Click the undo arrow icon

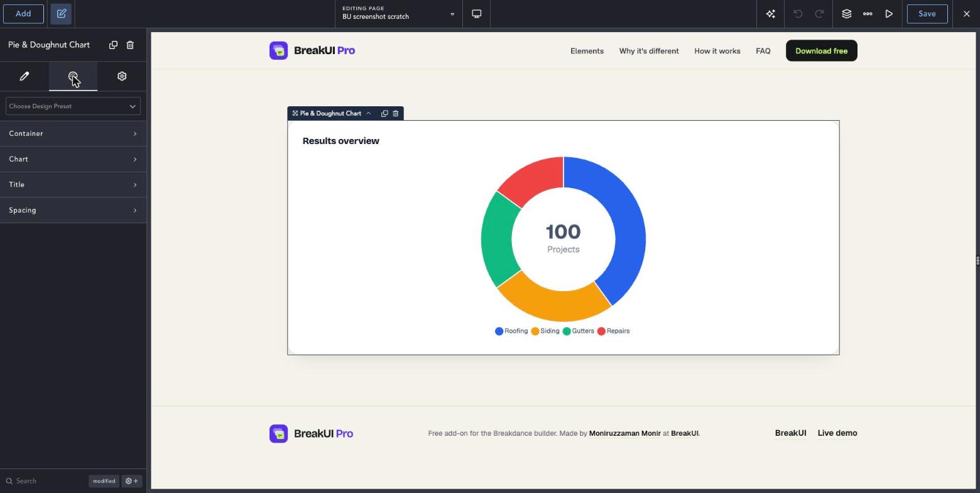pos(798,13)
